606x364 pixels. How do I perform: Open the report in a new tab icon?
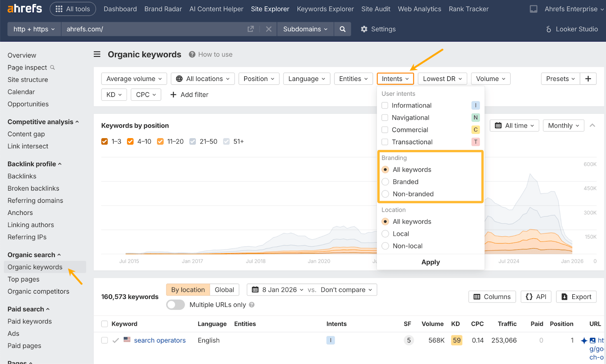tap(250, 29)
